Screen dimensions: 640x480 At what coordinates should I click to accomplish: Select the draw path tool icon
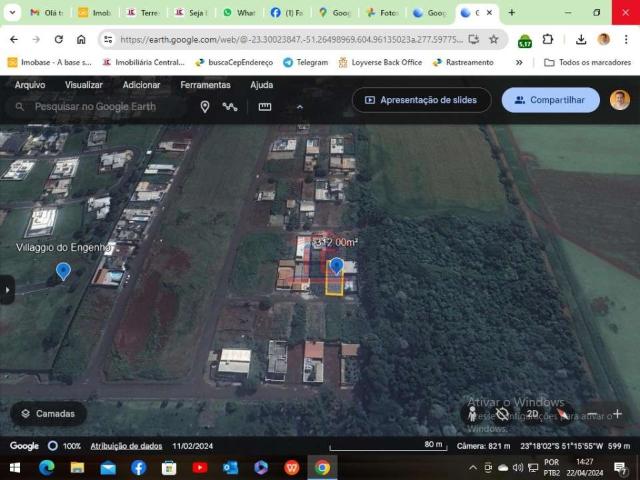click(x=230, y=107)
